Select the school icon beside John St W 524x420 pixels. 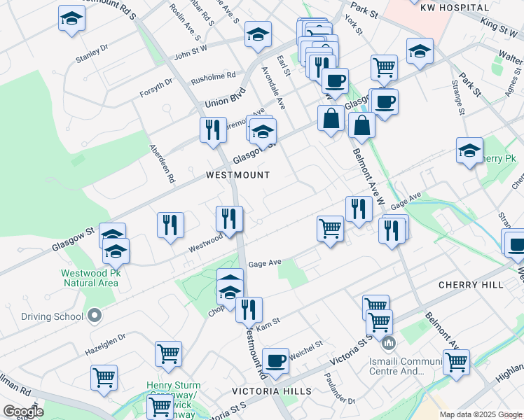pyautogui.click(x=258, y=35)
